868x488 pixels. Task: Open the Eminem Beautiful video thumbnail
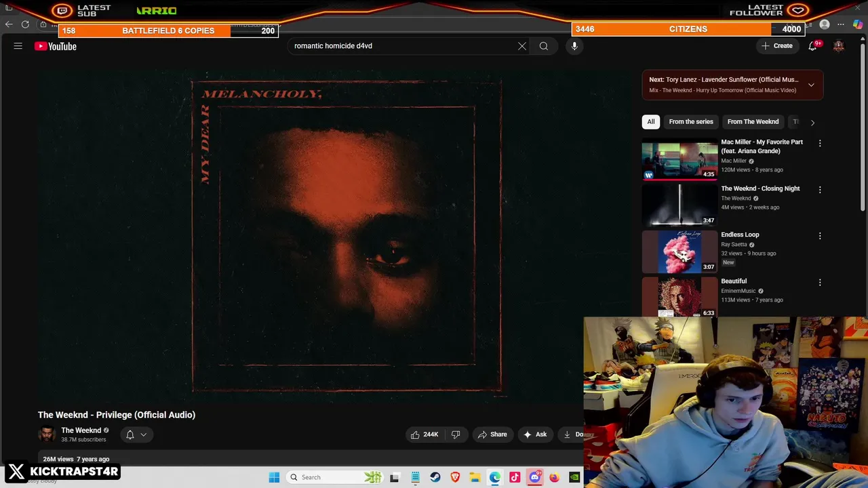point(679,298)
